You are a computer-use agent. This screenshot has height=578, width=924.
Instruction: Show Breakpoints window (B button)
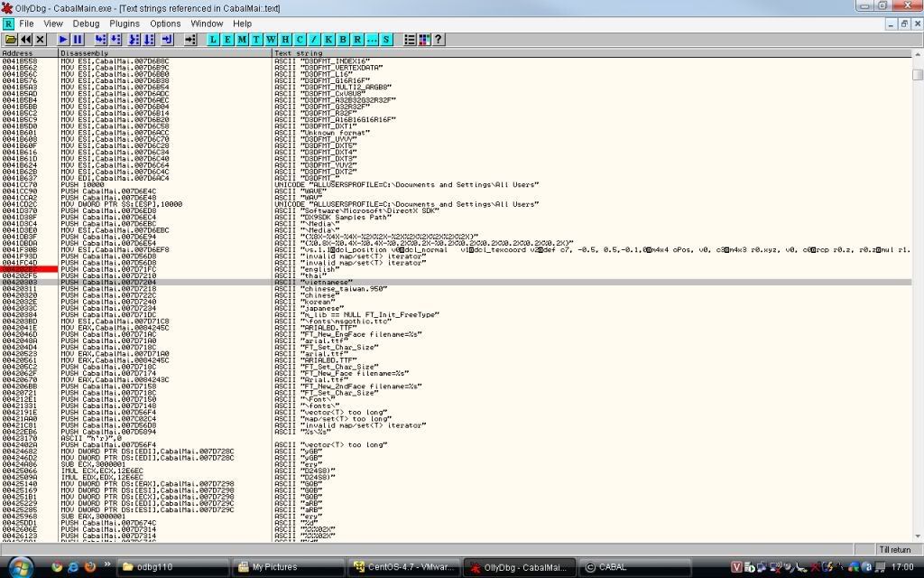(343, 40)
